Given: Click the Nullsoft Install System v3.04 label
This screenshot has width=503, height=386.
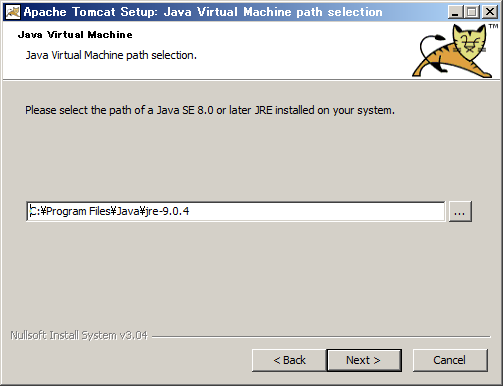Looking at the screenshot, I should [x=79, y=335].
